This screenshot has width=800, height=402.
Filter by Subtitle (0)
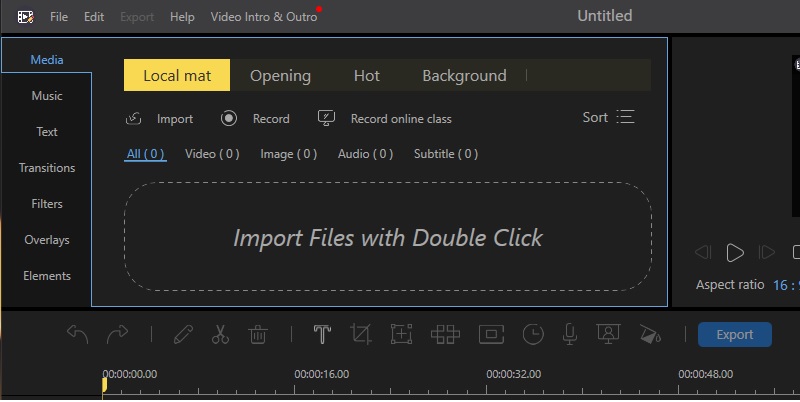445,154
